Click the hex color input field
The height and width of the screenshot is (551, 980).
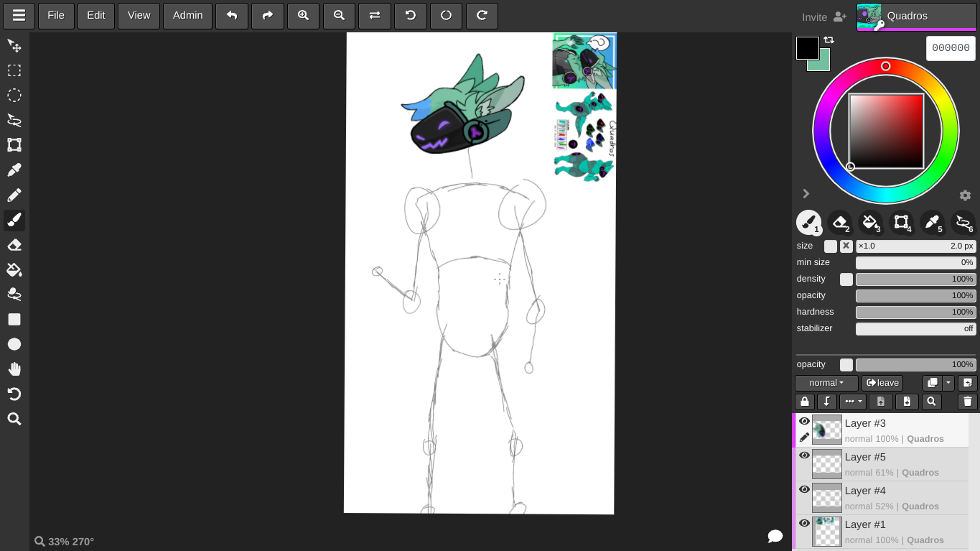pyautogui.click(x=951, y=48)
